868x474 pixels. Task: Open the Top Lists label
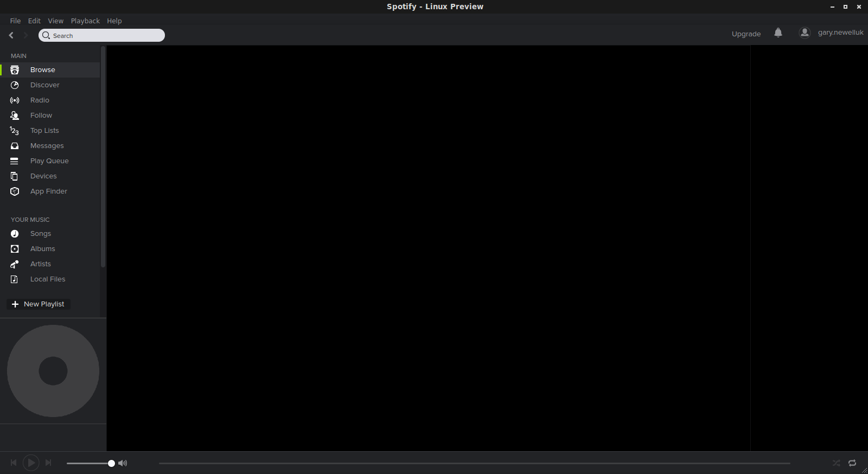[x=44, y=131]
